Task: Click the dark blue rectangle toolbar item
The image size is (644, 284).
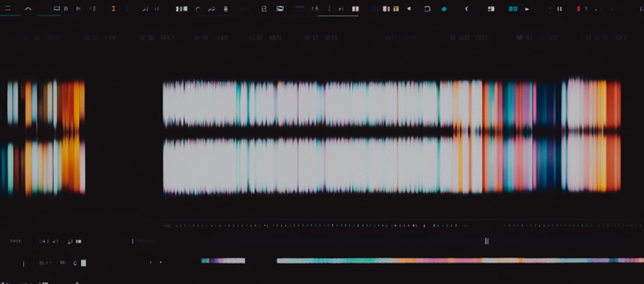Action: click(300, 9)
